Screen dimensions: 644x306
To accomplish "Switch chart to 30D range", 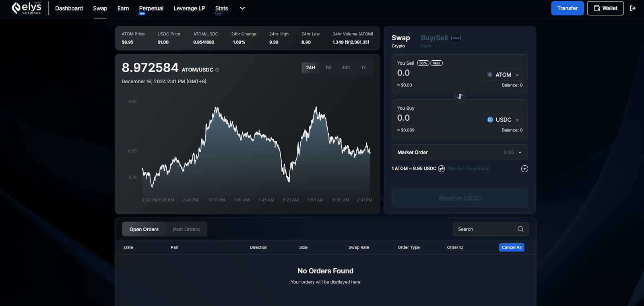I will tap(346, 68).
